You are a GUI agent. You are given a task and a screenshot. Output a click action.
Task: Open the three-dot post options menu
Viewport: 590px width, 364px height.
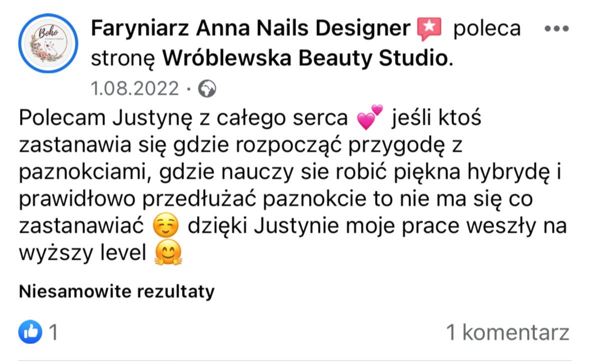coord(556,28)
